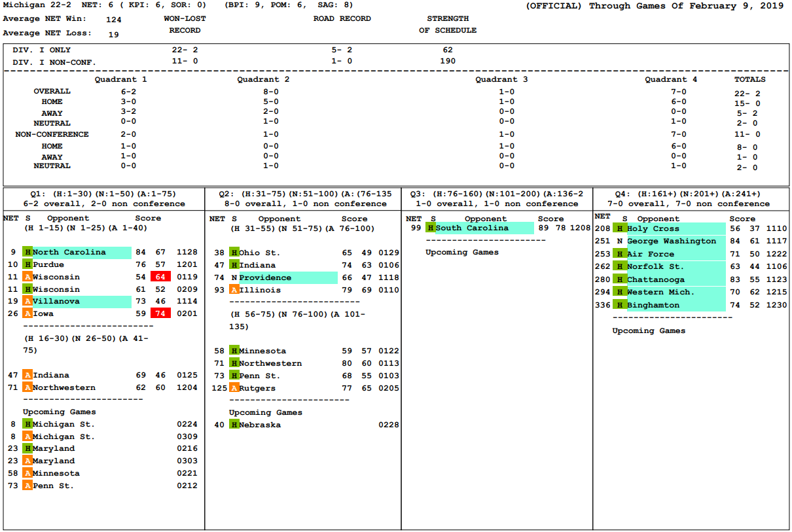
Task: Click the STRENGTH OF SCHEDULE header
Action: (x=448, y=25)
